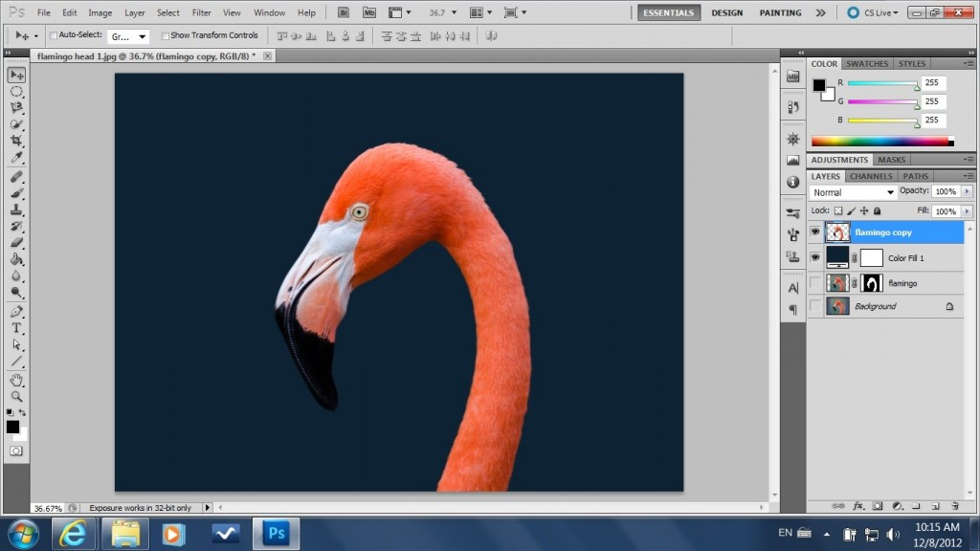The height and width of the screenshot is (551, 980).
Task: Click the color spectrum ramp bar
Action: [880, 142]
